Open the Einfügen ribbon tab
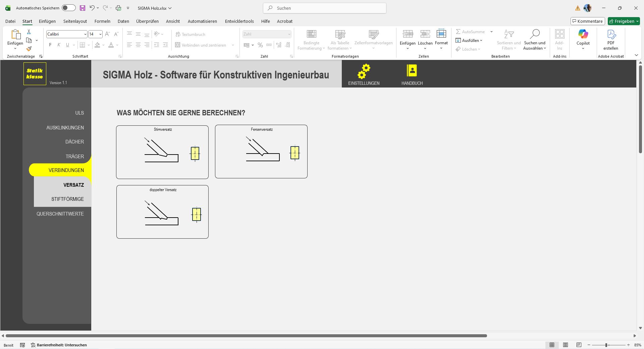Screen dimensions: 644x349 pos(47,21)
